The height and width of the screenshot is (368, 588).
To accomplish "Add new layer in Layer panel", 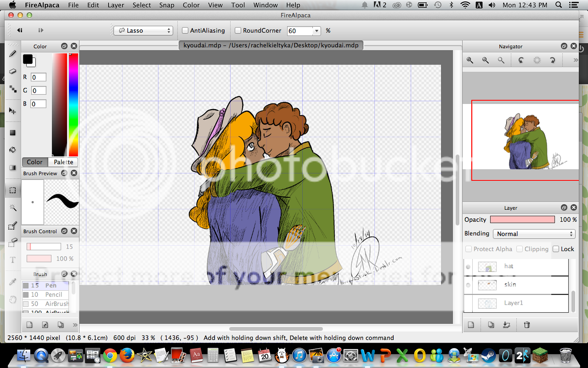I will coord(471,325).
